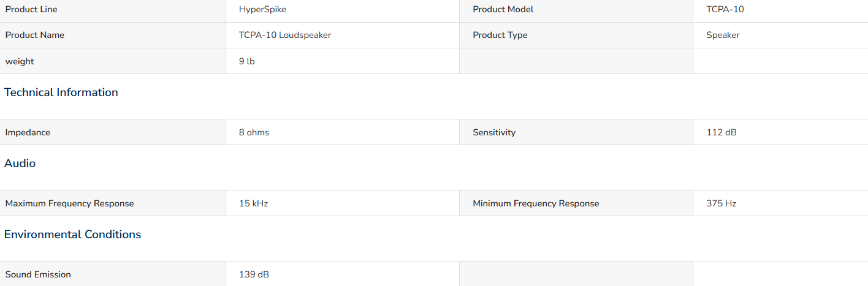Click the TCPA-10 model value
Screen dimensions: 868x286
[725, 10]
